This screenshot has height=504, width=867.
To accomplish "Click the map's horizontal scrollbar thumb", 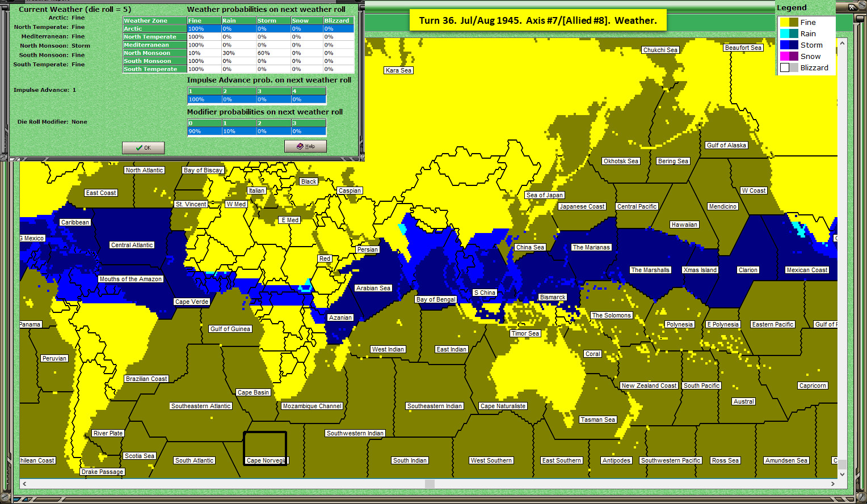I will pos(430,484).
